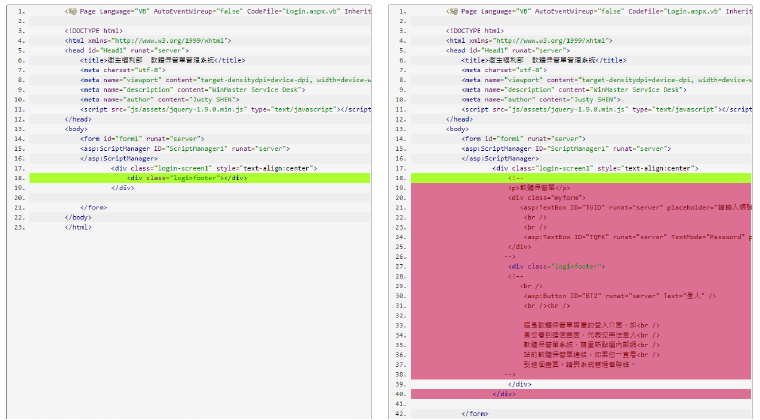Click the highlighted </div> on line 40

[x=504, y=394]
